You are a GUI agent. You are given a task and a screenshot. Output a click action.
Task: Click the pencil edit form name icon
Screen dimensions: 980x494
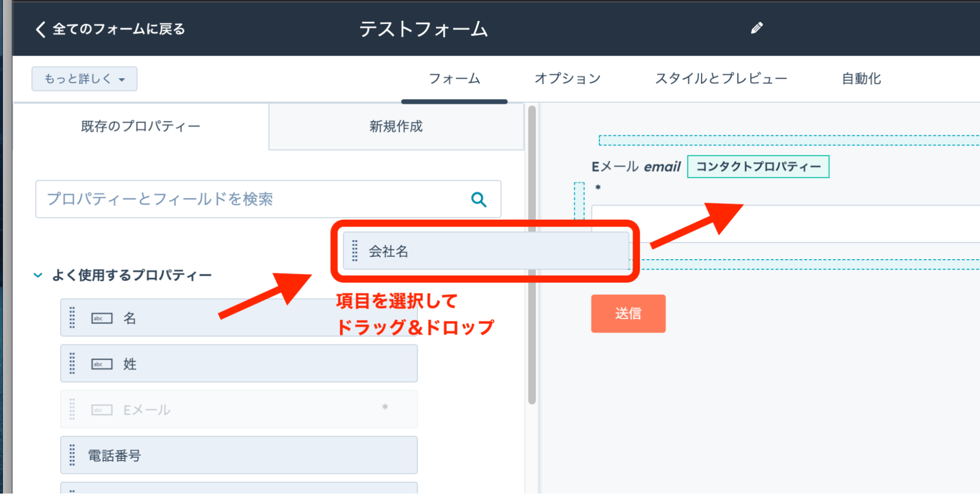(756, 28)
